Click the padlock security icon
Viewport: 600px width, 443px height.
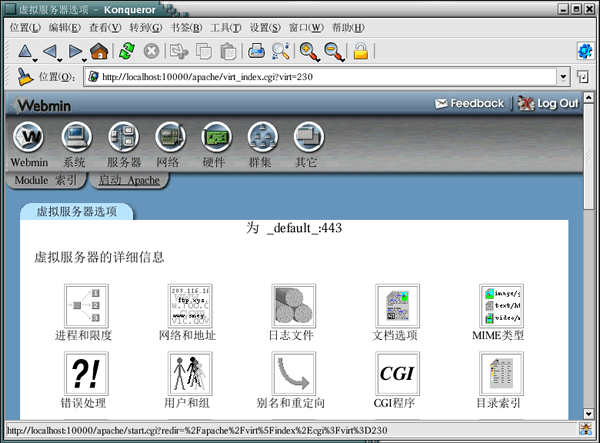(360, 51)
